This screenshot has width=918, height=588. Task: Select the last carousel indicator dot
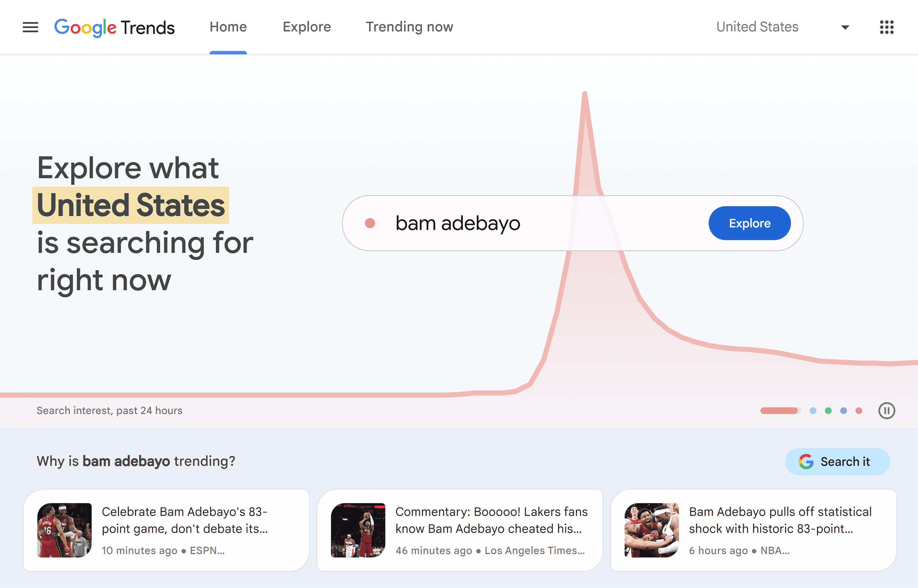(859, 410)
